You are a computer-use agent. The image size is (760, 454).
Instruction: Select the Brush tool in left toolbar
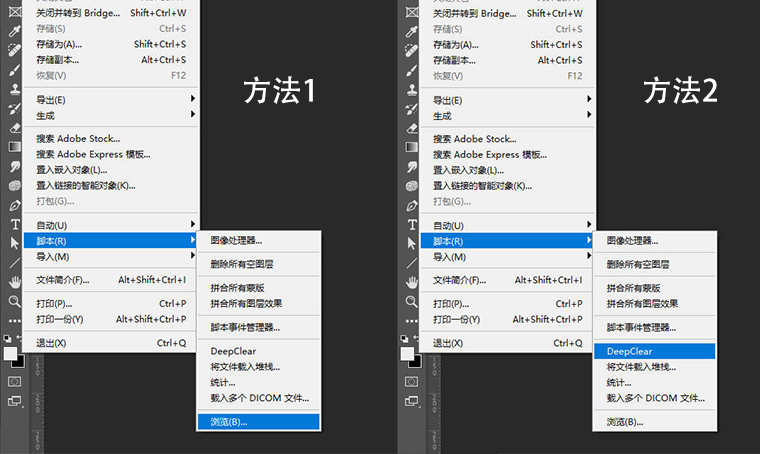15,70
